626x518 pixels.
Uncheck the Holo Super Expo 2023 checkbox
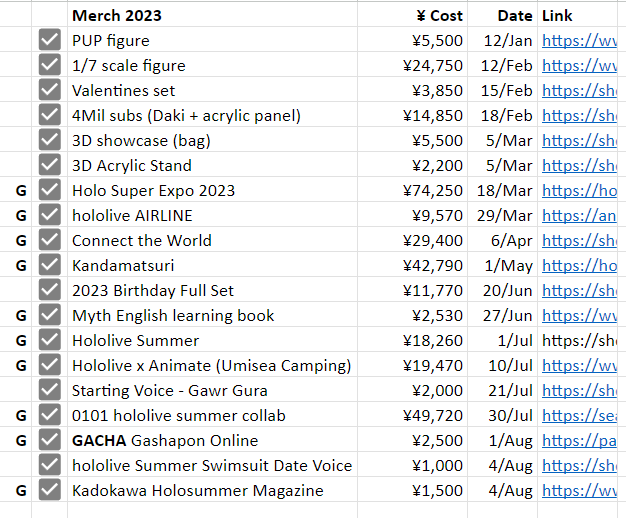[50, 191]
